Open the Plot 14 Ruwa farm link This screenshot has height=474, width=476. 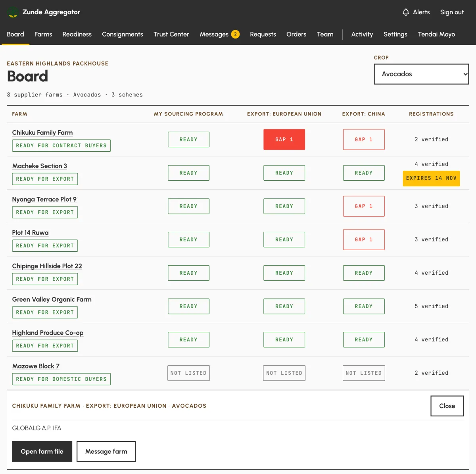point(31,233)
